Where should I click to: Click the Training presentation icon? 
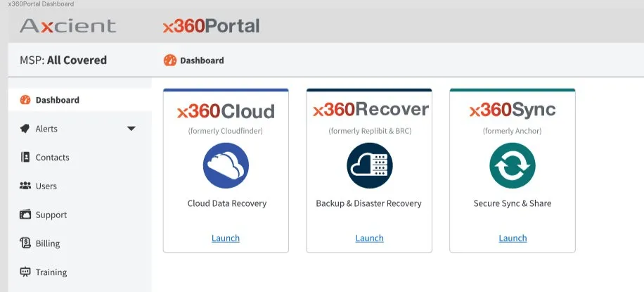pyautogui.click(x=25, y=272)
